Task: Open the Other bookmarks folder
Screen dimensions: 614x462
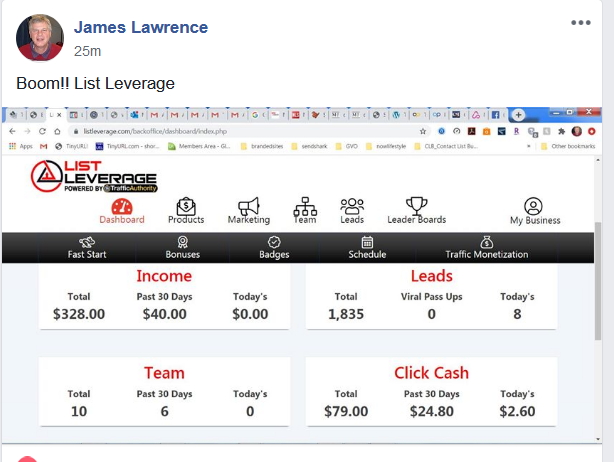Action: point(568,146)
